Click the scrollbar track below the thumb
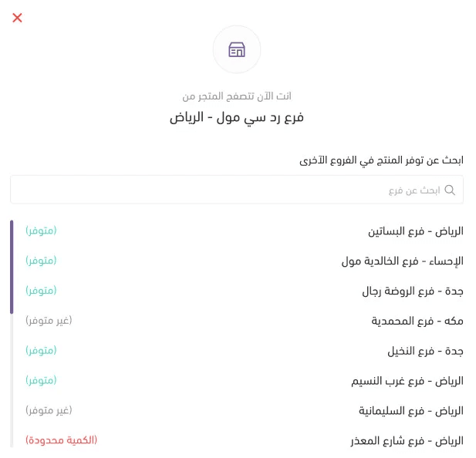Screen dimensions: 476x458 click(12, 378)
